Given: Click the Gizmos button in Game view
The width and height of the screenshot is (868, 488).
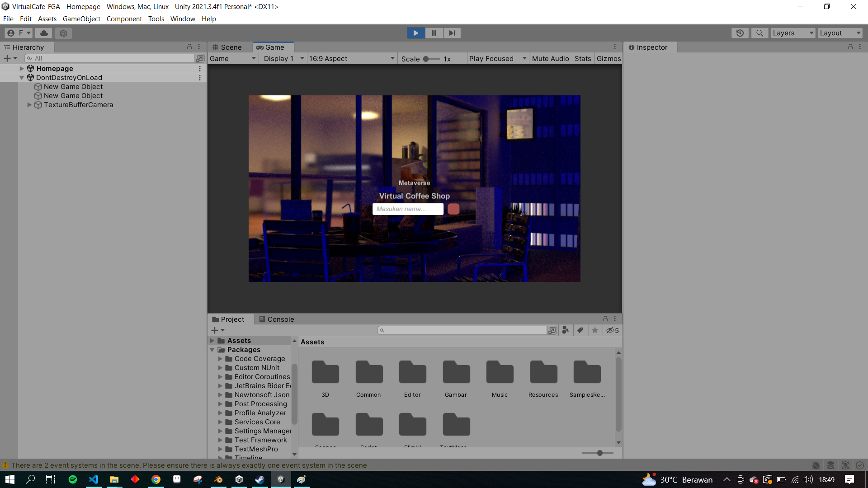Looking at the screenshot, I should [609, 58].
